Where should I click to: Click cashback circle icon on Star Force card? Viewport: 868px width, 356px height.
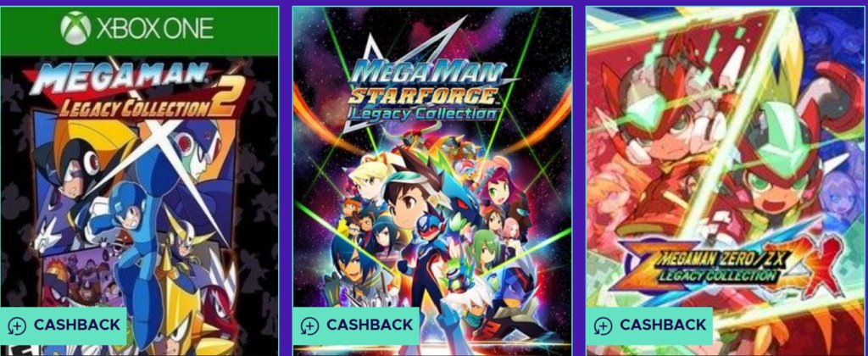point(309,326)
